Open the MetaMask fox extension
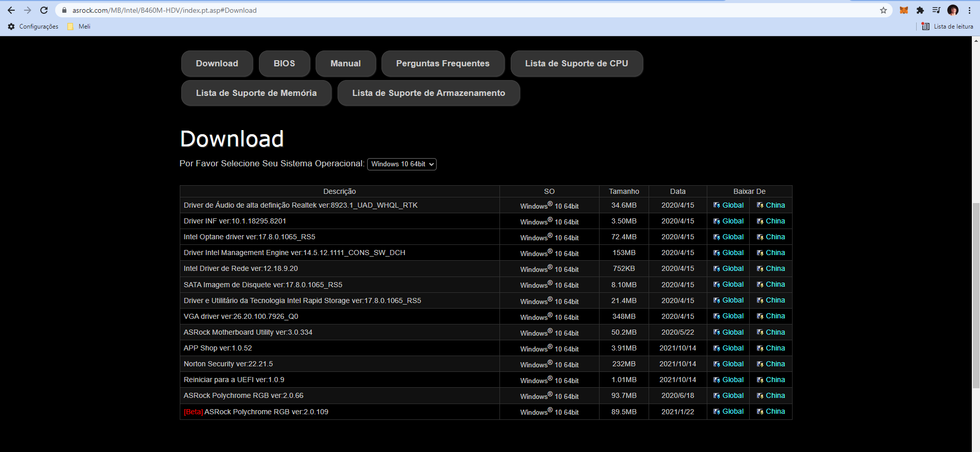 point(904,10)
